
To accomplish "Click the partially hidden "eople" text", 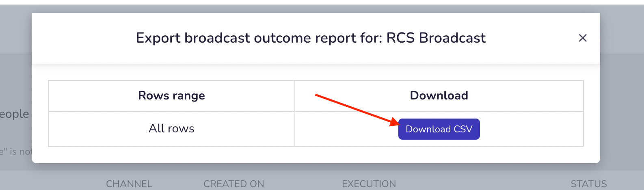I will click(15, 114).
